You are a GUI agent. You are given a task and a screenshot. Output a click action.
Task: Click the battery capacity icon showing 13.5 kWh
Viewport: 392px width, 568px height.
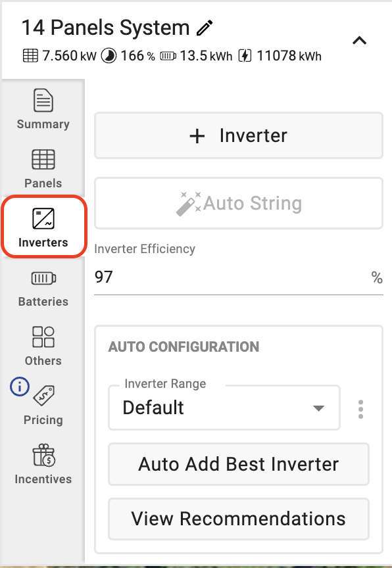[168, 56]
